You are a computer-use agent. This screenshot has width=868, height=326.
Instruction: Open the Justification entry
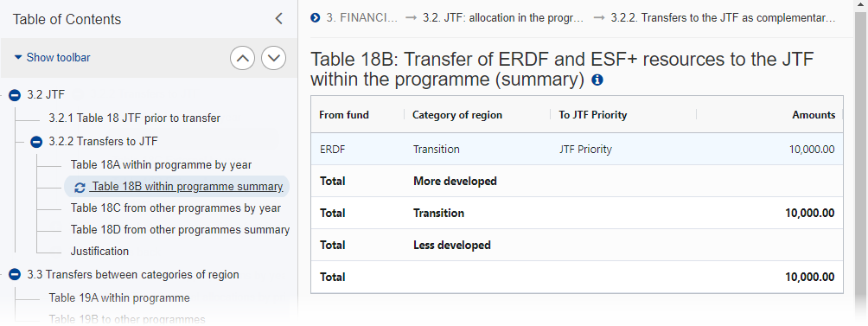pos(99,252)
